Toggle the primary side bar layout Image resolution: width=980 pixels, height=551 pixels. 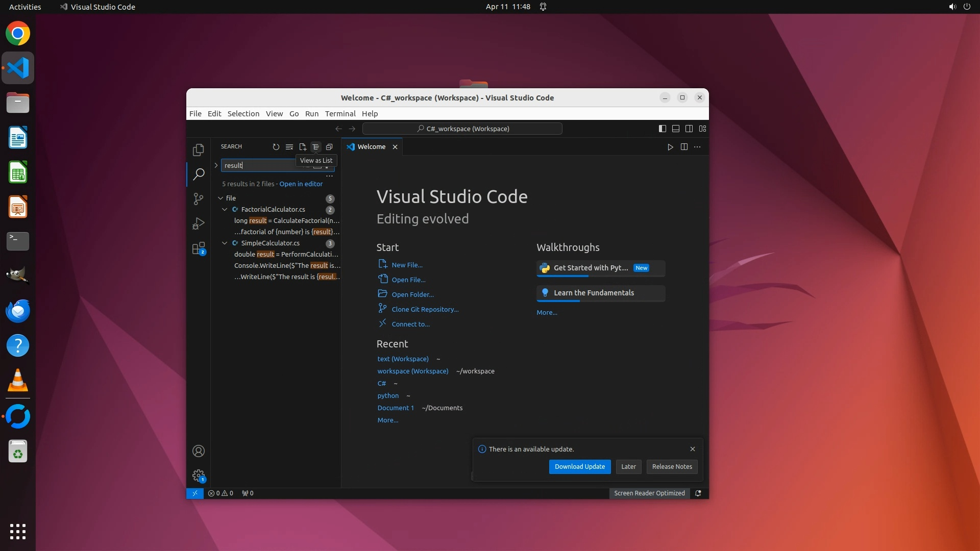[663, 129]
